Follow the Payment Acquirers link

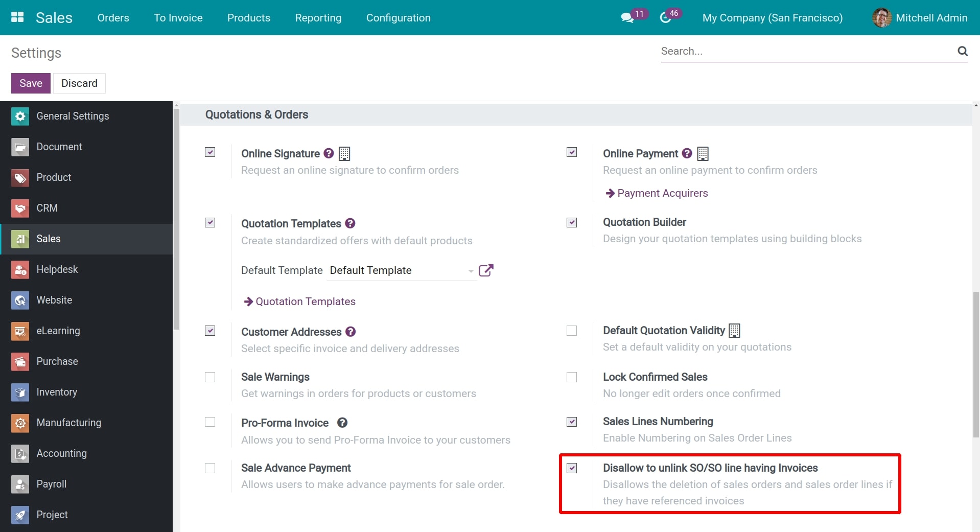click(662, 193)
